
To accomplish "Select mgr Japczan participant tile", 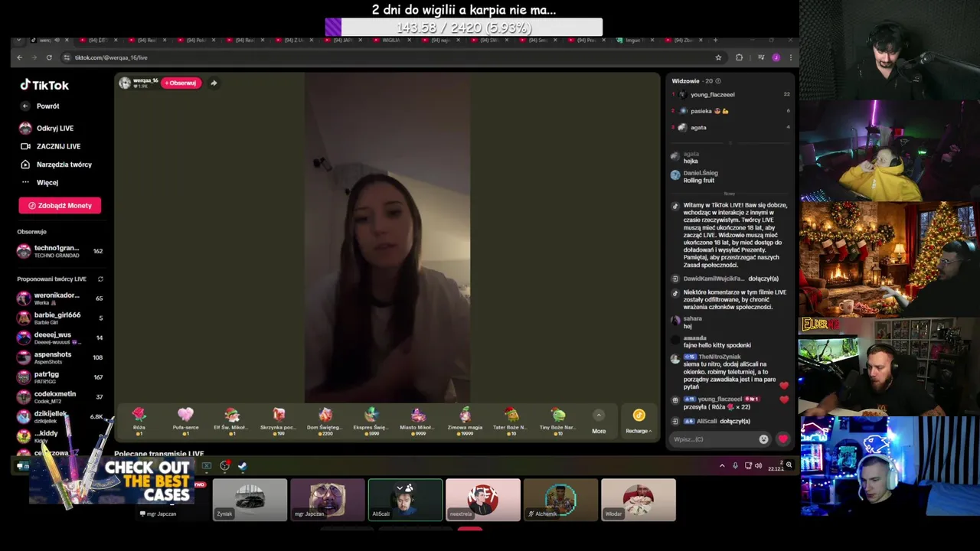I will 328,500.
